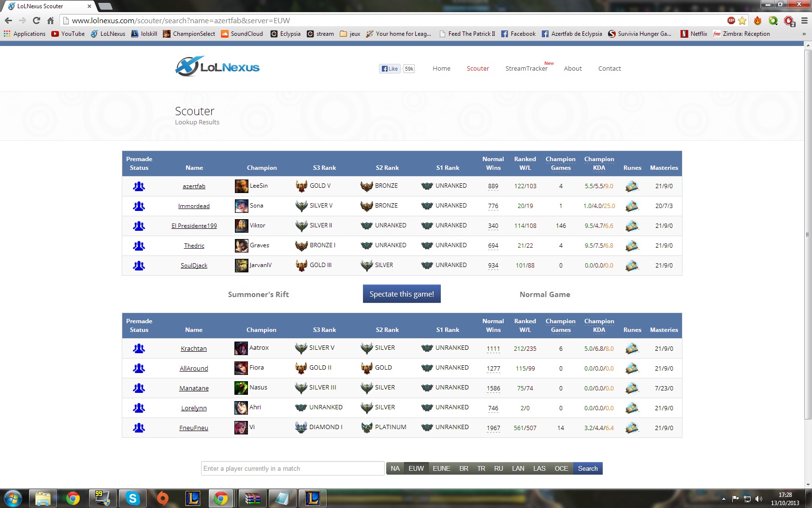Click the Gold V rank badge for azertfab
Image resolution: width=812 pixels, height=508 pixels.
tap(302, 186)
